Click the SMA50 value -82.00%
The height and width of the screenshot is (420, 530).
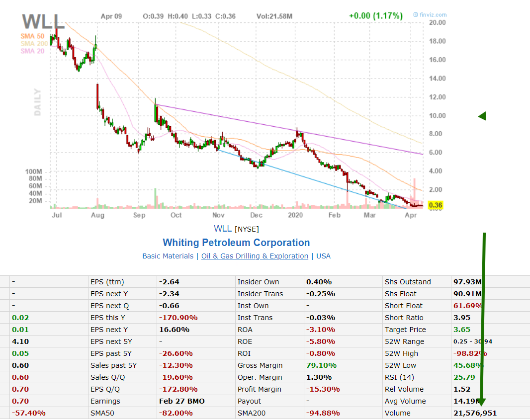tap(176, 413)
